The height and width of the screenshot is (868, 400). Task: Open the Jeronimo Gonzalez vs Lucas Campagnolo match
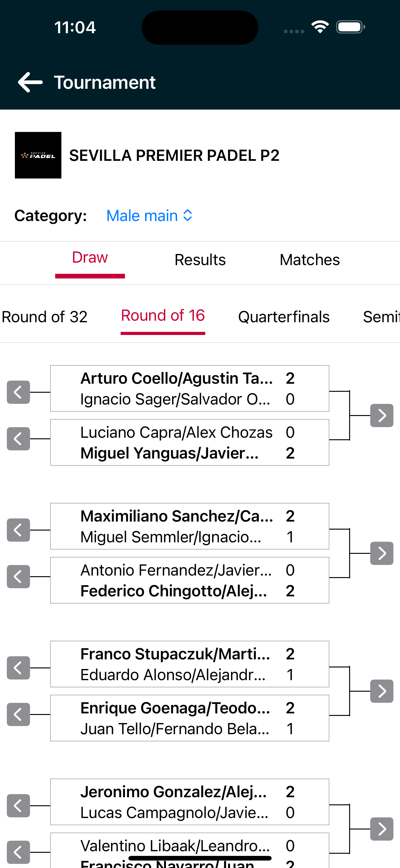click(189, 802)
